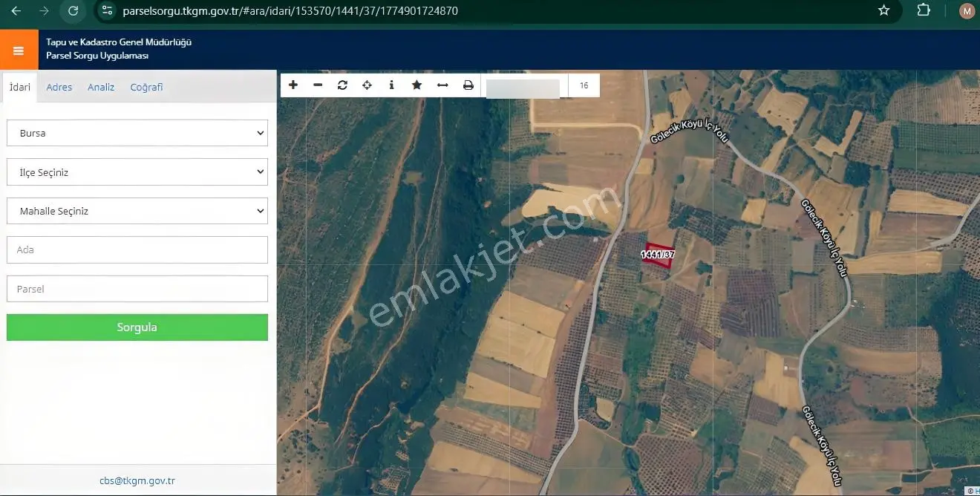Open the orange hamburger menu

tap(19, 50)
